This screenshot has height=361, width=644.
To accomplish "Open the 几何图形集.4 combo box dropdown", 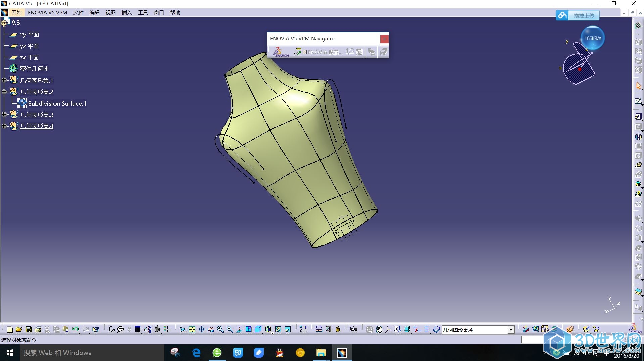I will [x=511, y=330].
